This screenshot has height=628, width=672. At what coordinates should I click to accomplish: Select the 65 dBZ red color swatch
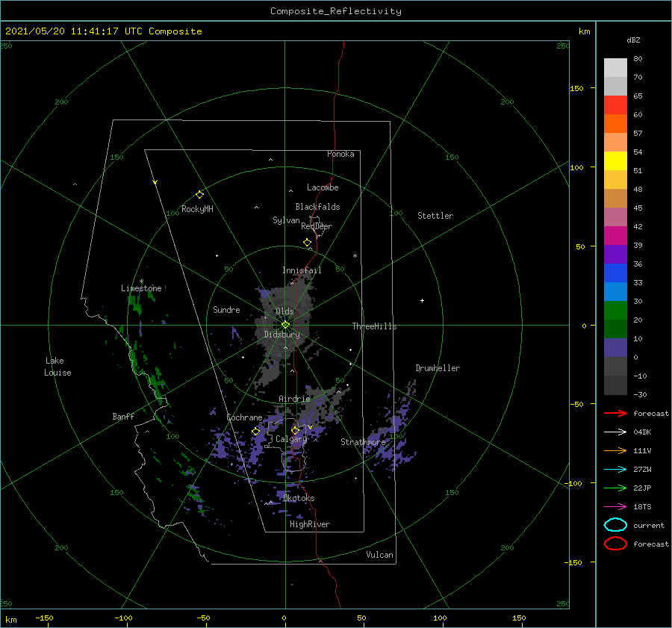(615, 105)
